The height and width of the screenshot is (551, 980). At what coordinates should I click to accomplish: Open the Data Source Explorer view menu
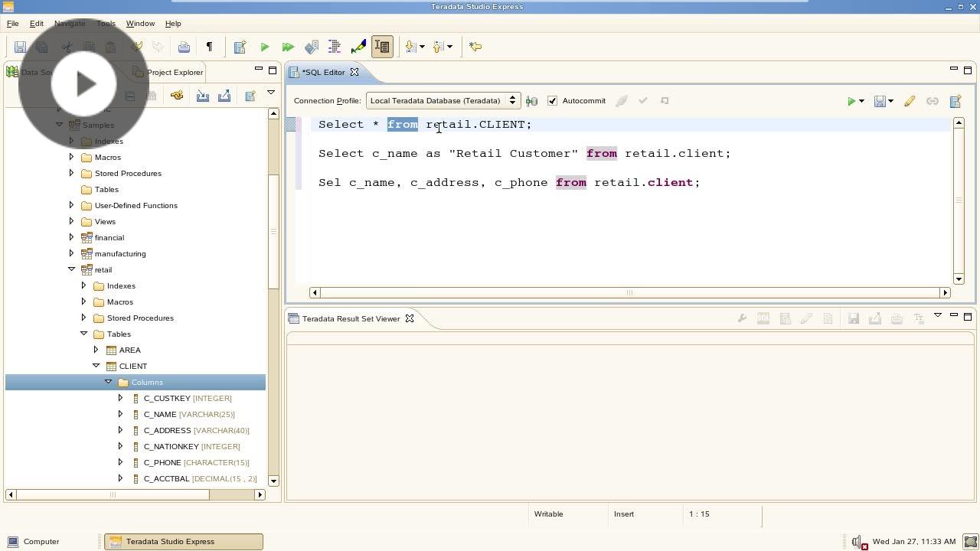[x=270, y=93]
